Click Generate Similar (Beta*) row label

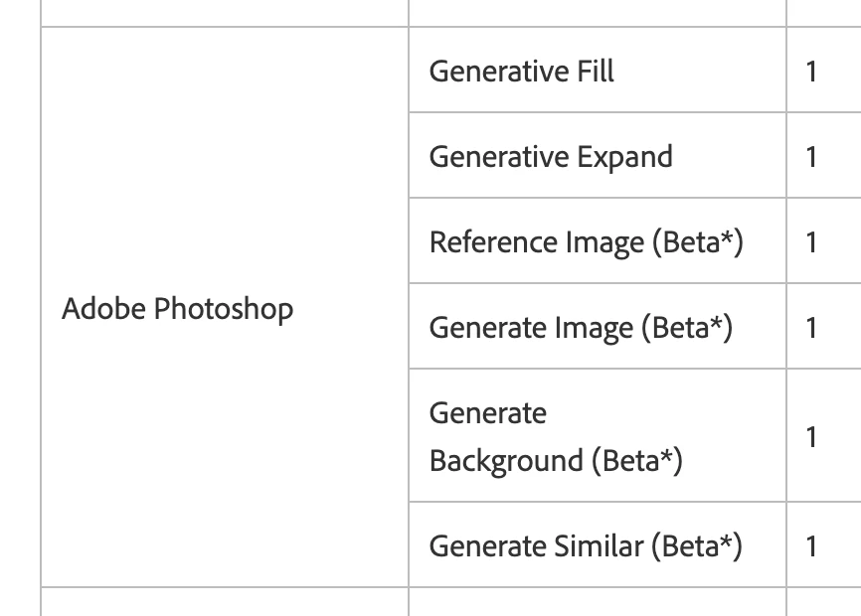[586, 546]
